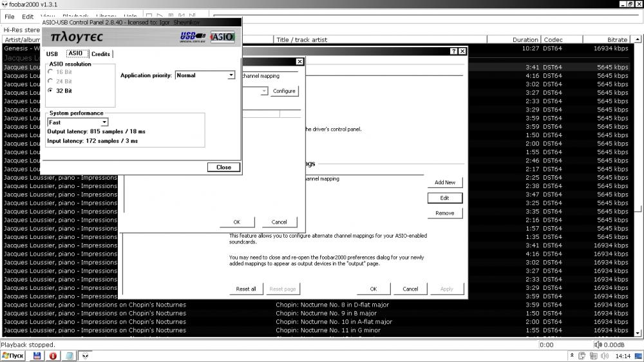Open the floppy disk quick launch icon
Image resolution: width=644 pixels, height=362 pixels.
click(x=37, y=356)
